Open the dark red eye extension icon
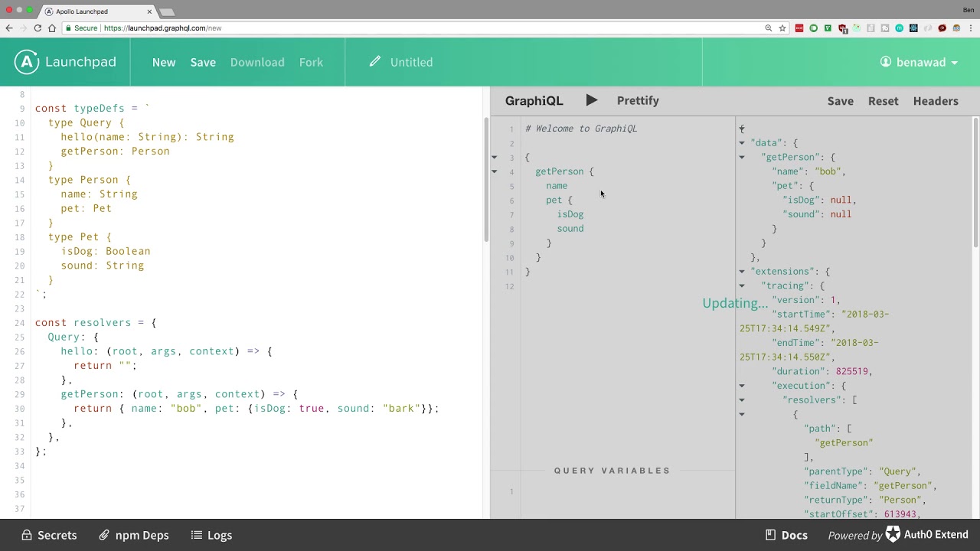Viewport: 980px width, 551px height. tap(942, 28)
